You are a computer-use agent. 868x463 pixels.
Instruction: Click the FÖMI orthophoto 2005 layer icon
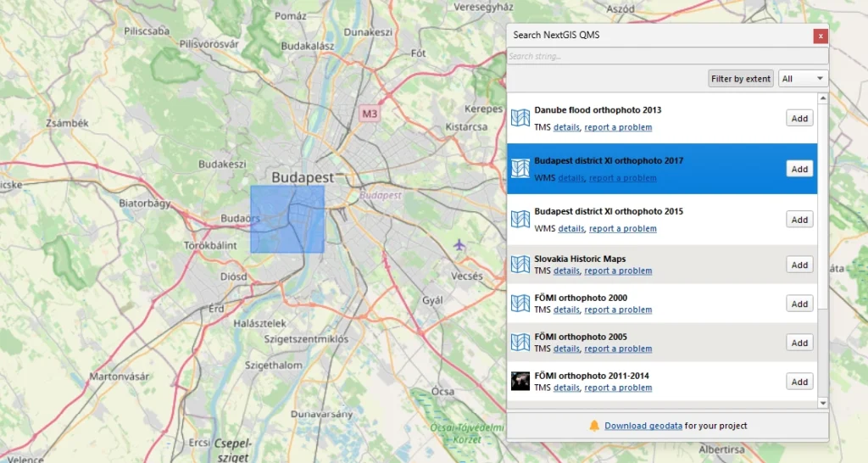click(x=520, y=343)
